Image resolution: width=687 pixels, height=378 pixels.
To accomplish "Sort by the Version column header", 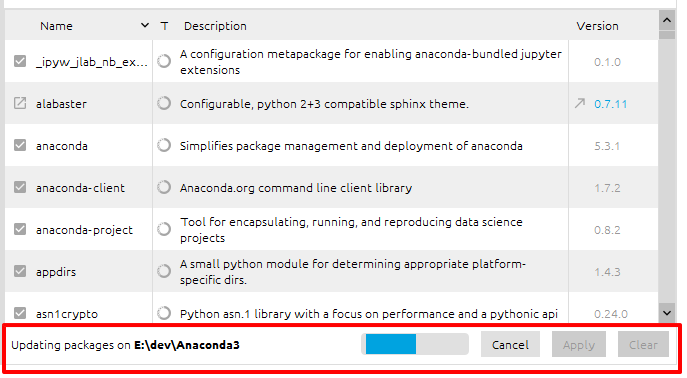I will pyautogui.click(x=597, y=26).
